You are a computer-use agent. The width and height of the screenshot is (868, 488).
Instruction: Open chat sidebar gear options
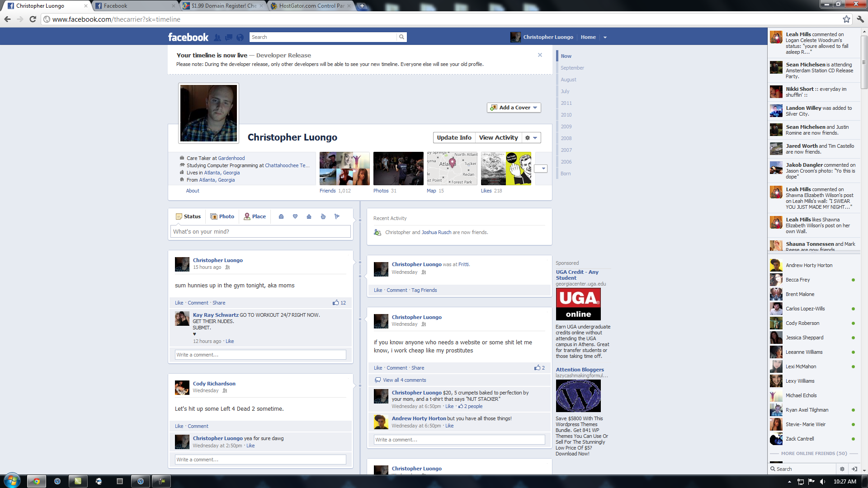click(842, 469)
